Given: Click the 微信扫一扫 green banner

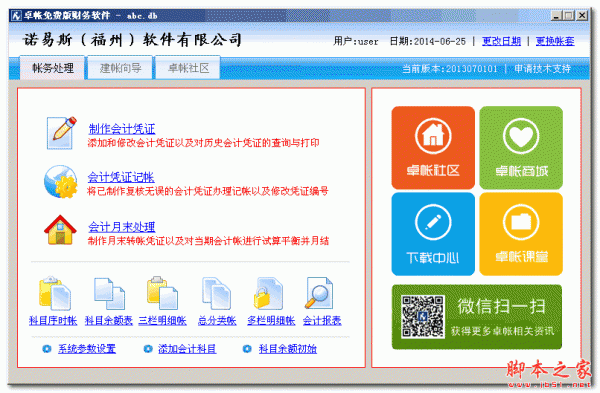Looking at the screenshot, I should (x=477, y=317).
